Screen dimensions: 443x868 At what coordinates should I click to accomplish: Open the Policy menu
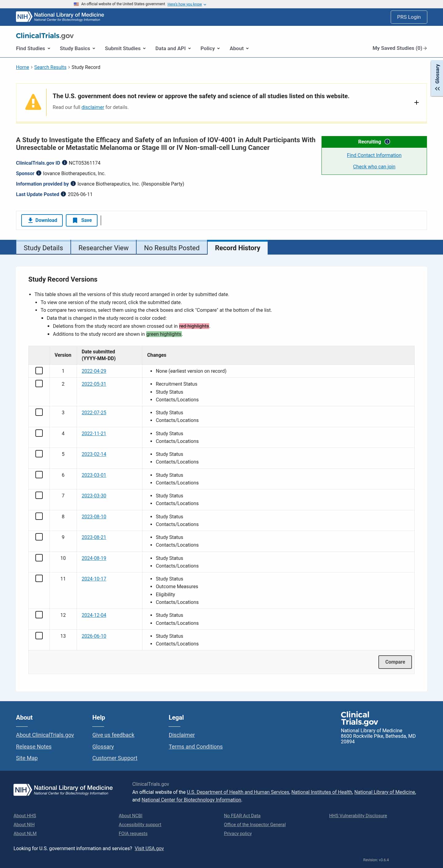[210, 49]
